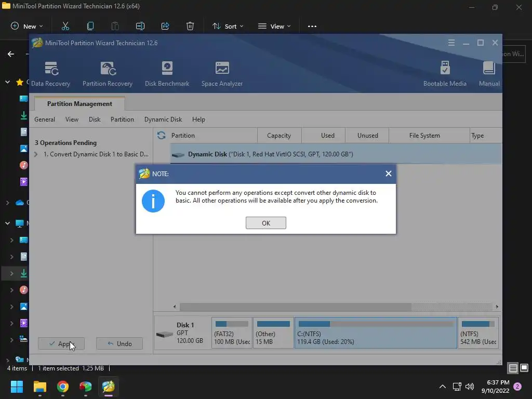Start the Space Analyzer
Image resolution: width=532 pixels, height=399 pixels.
[222, 74]
